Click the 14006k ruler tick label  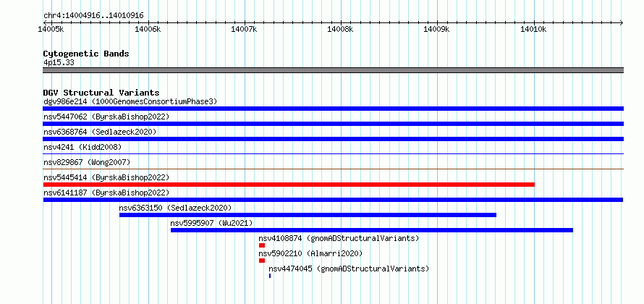pos(148,29)
